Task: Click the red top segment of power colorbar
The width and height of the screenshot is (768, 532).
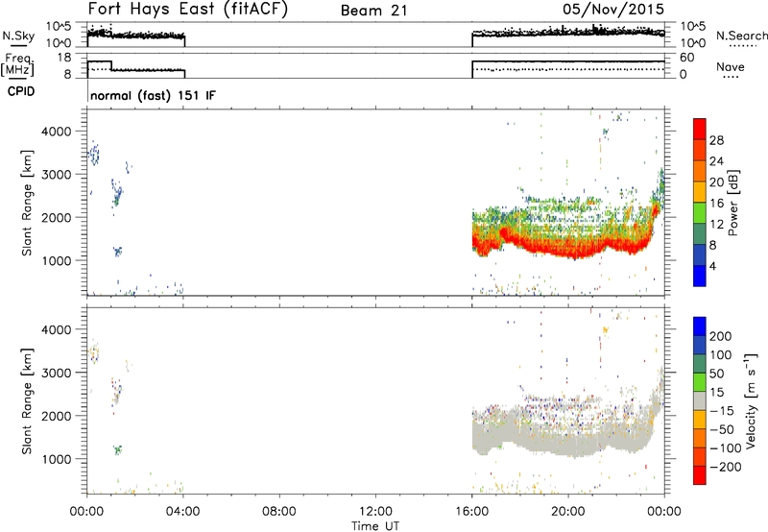Action: point(700,129)
